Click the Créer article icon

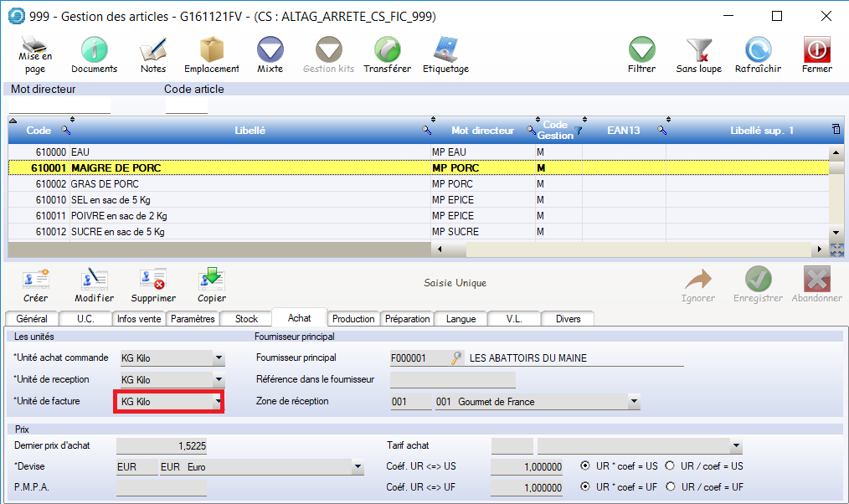pos(35,280)
